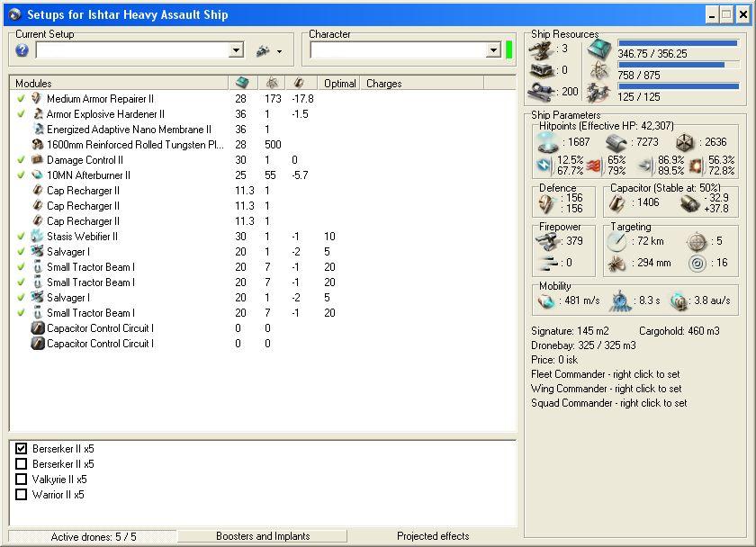Viewport: 756px width, 547px height.
Task: Enable Valkyrie II x5 drones checkbox
Action: click(21, 480)
